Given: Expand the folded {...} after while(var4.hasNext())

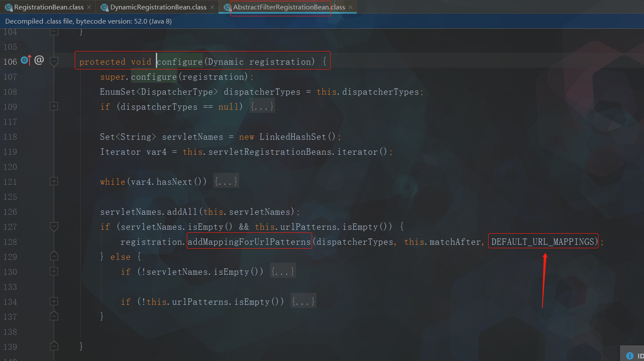Looking at the screenshot, I should click(x=226, y=181).
